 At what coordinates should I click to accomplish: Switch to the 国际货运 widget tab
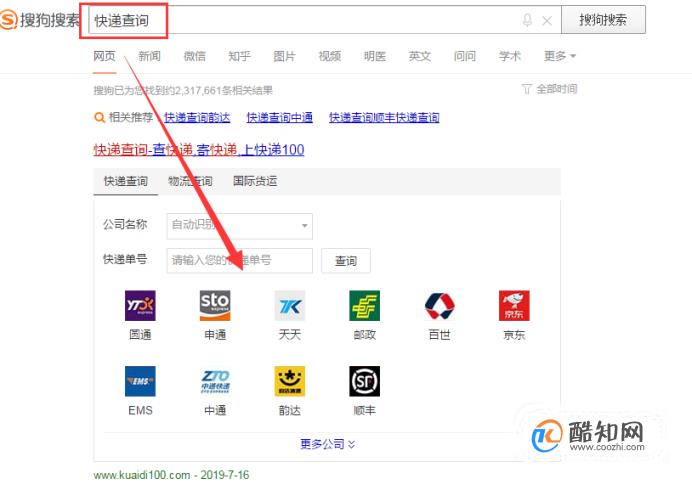pos(255,181)
